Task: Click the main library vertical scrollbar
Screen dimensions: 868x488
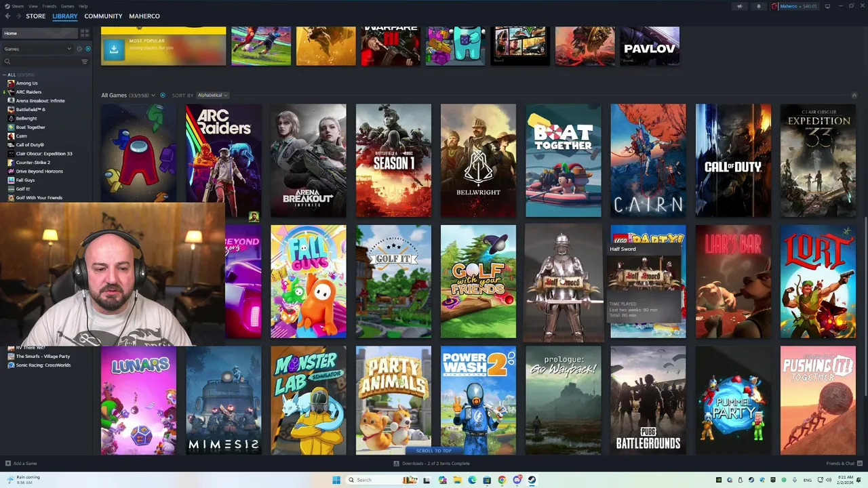Action: [865, 305]
